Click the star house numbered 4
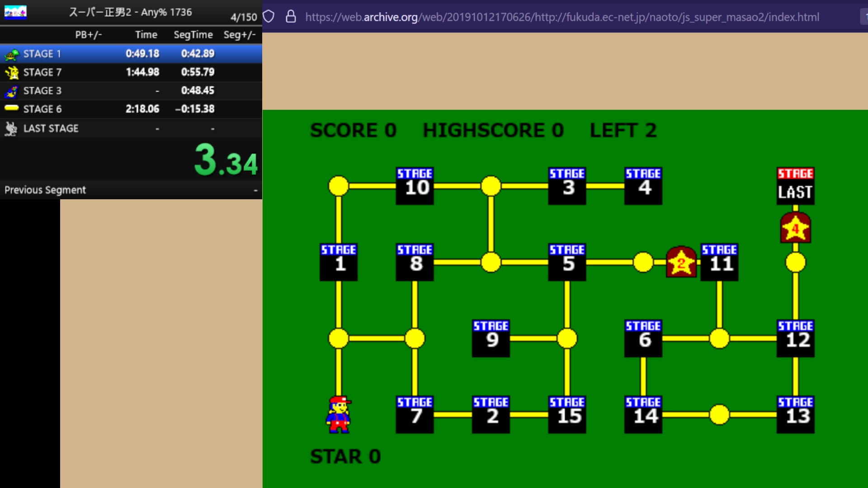The height and width of the screenshot is (488, 868). click(795, 228)
